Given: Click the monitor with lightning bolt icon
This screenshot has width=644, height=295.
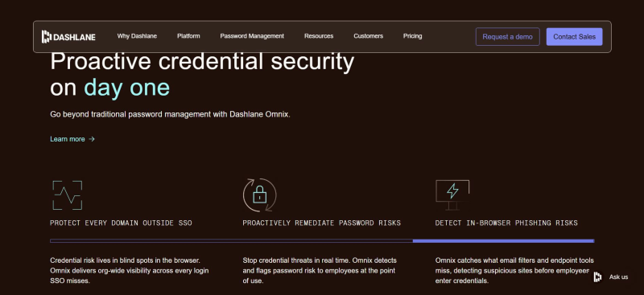Looking at the screenshot, I should pos(452,195).
